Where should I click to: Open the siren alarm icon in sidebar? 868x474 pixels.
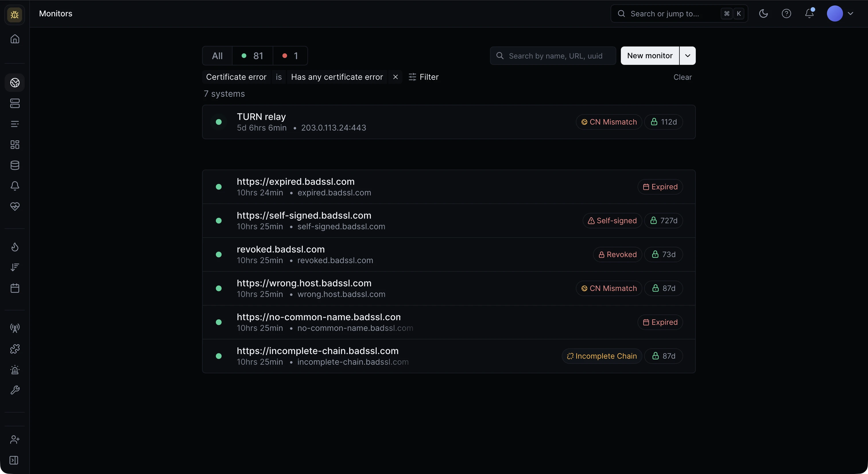pos(15,370)
